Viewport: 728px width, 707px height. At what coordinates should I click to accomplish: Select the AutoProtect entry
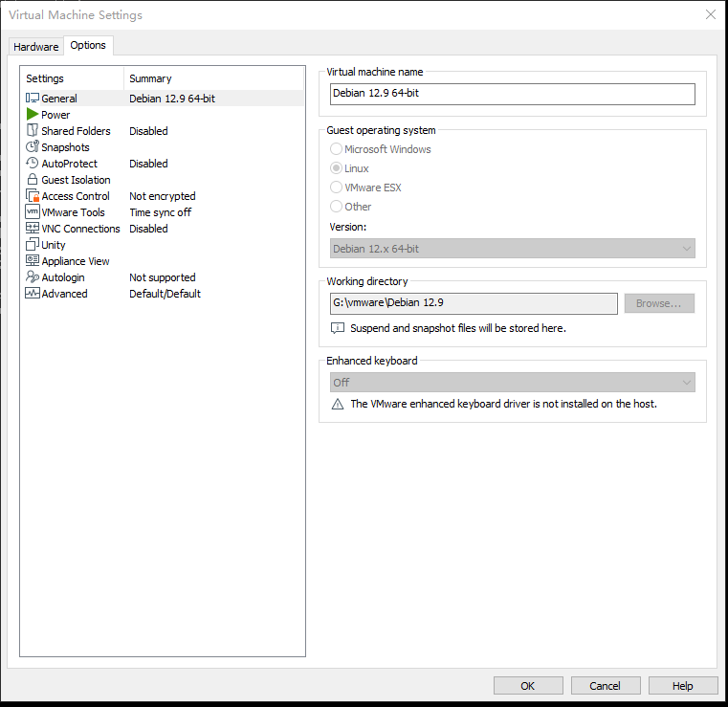pos(69,164)
